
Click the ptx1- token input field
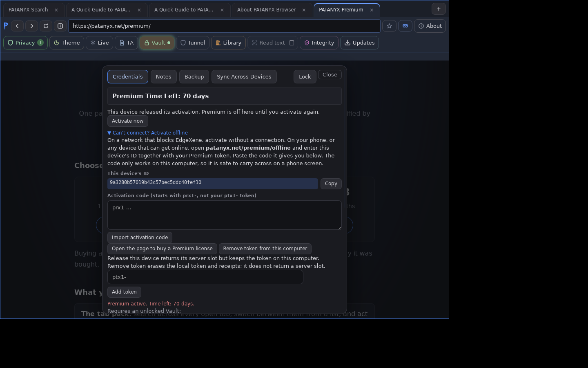(205, 277)
